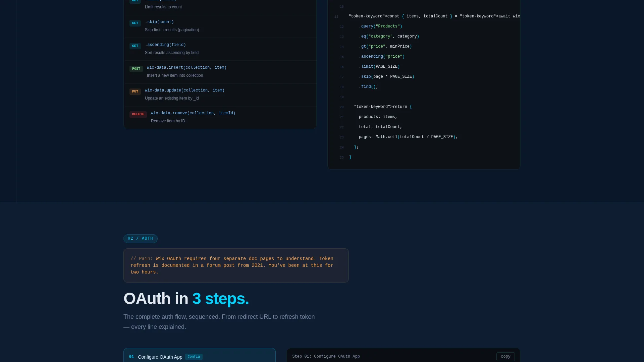The image size is (644, 362).
Task: Click the Math.ceil pages code line
Action: [408, 137]
